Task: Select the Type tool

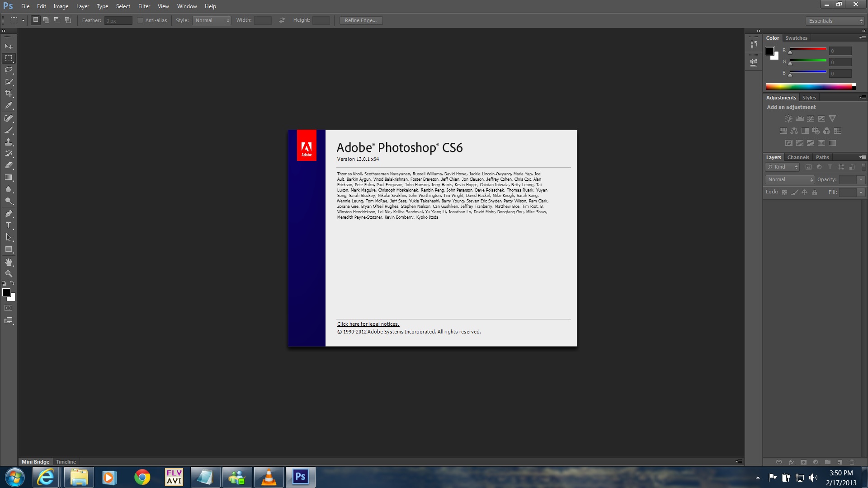Action: click(9, 225)
